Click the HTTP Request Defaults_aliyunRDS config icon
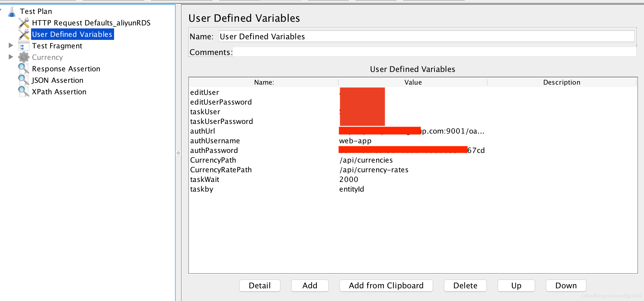The width and height of the screenshot is (644, 301). click(24, 23)
